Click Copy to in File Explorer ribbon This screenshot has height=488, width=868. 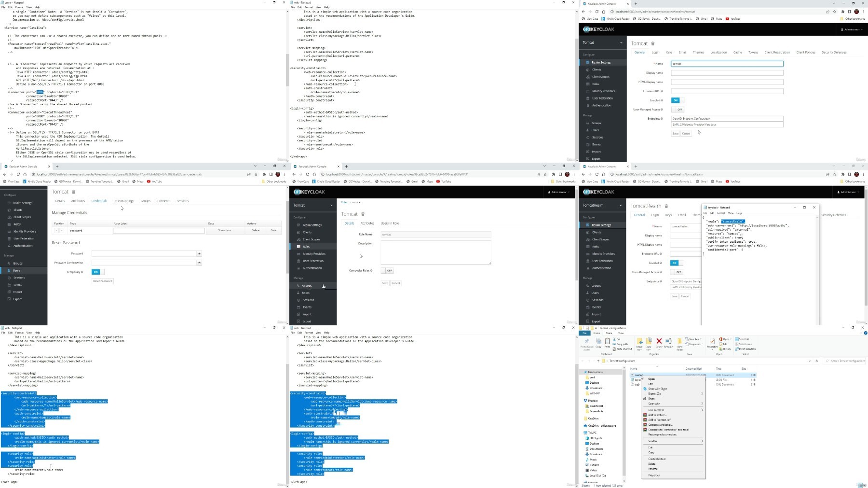tap(649, 344)
